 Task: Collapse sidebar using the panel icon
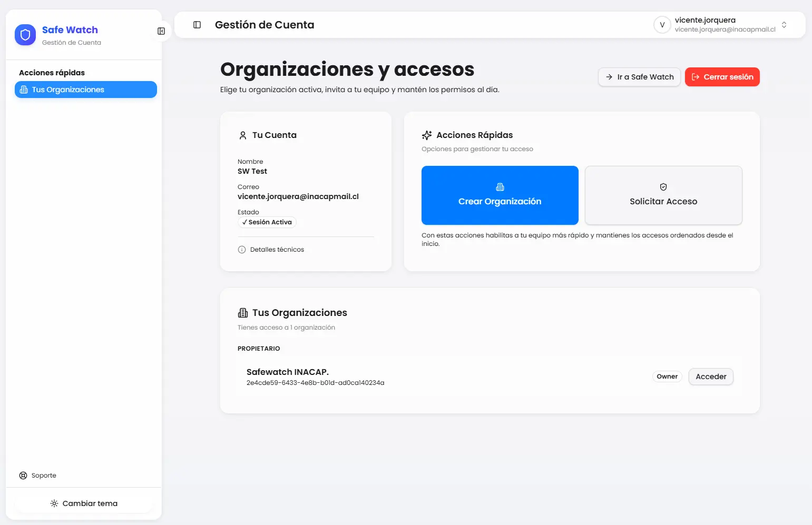tap(161, 31)
